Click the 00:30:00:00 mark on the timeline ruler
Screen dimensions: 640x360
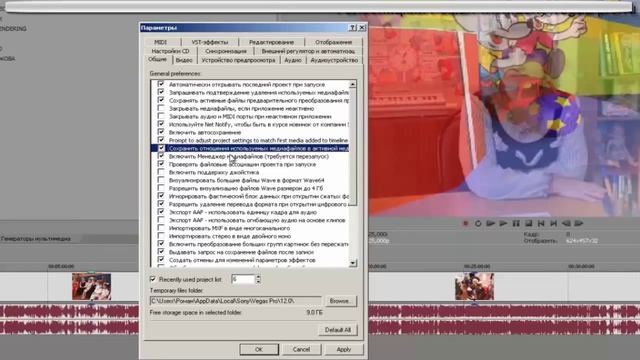[581, 266]
